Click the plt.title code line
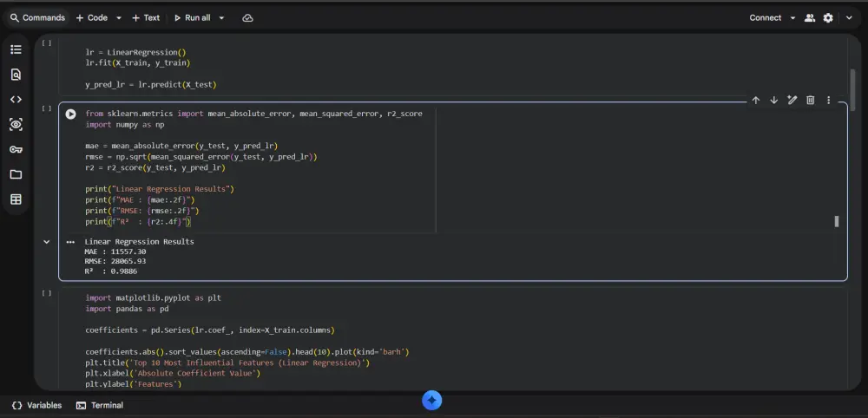The height and width of the screenshot is (418, 868). (227, 362)
